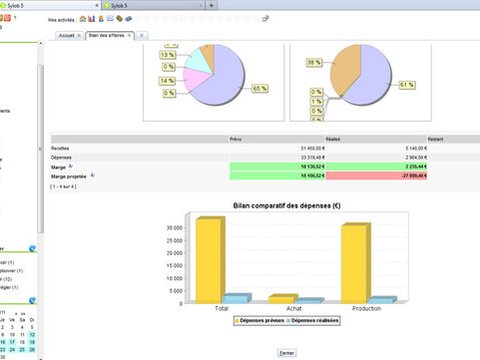Viewport: 480px width, 360px height.
Task: Select day 3 in sidebar calendar
Action: click(12, 327)
